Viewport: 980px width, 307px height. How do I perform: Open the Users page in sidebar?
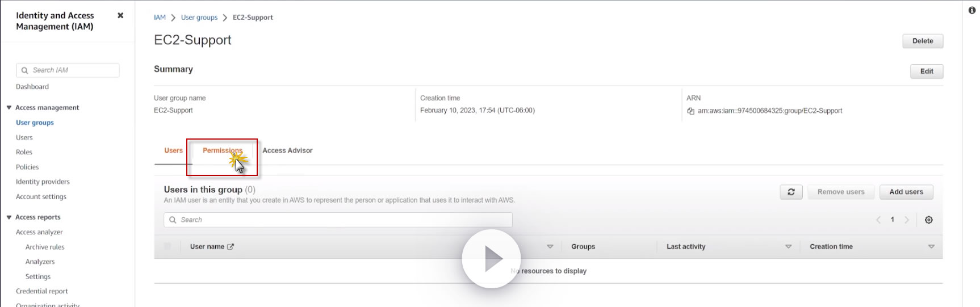(24, 137)
